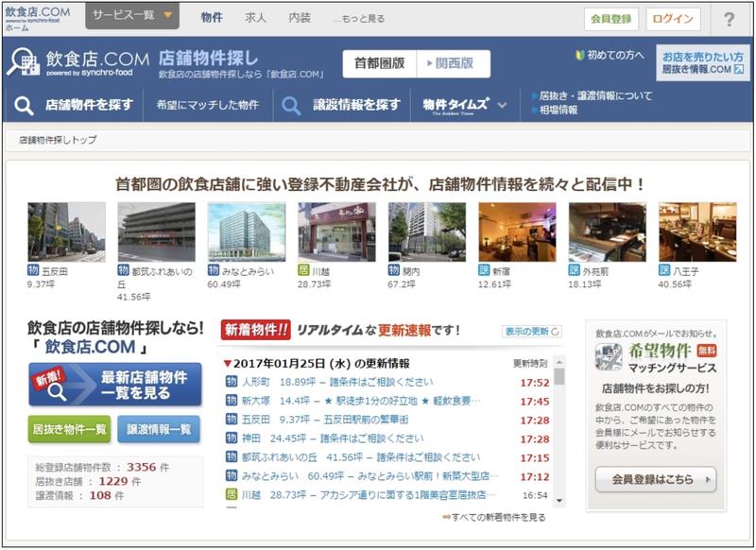756x550 pixels.
Task: Click the 譲渡情報を探す blue magnifier icon
Action: [x=291, y=105]
